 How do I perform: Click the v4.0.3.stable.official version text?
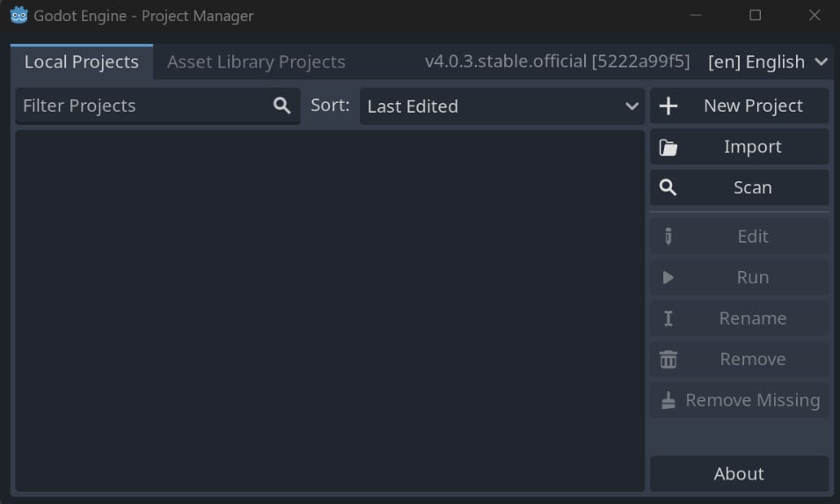pyautogui.click(x=557, y=62)
